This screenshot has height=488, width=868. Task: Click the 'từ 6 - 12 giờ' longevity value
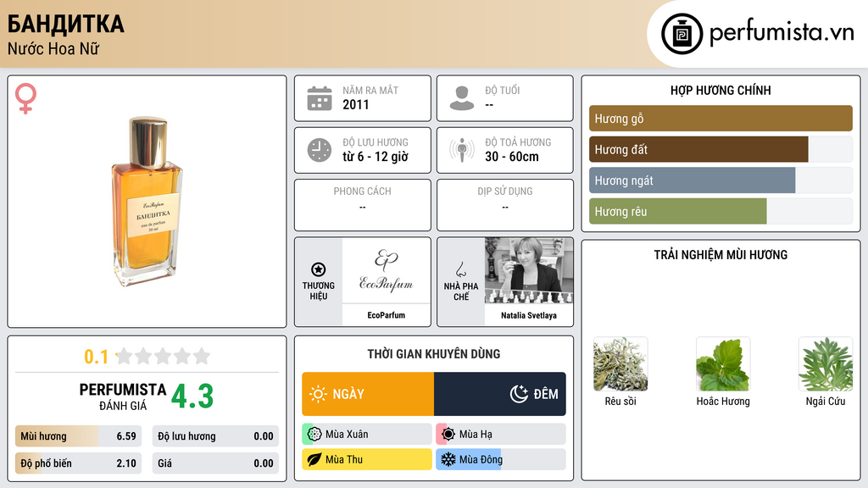376,157
